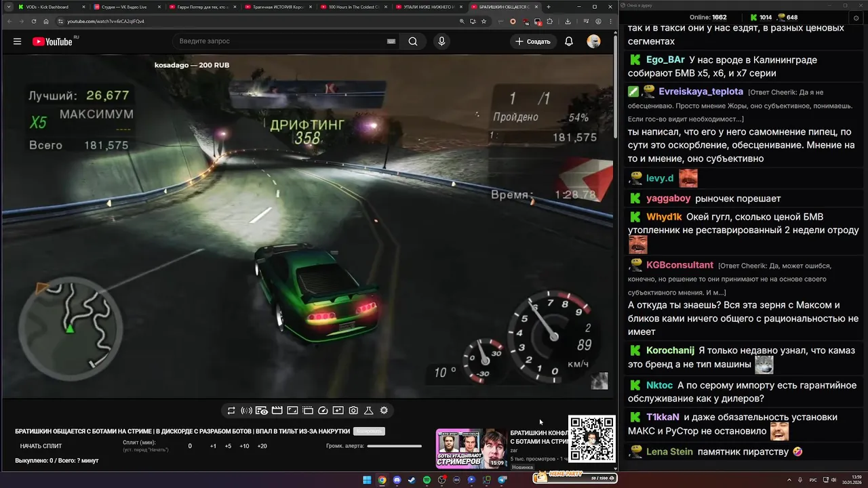Click the Korochanij username in chat
The image size is (868, 488).
[670, 350]
